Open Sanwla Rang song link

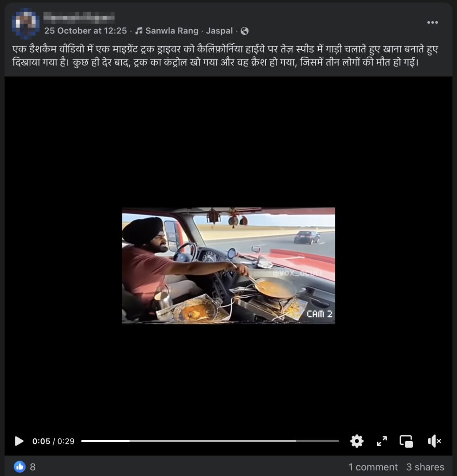pyautogui.click(x=172, y=31)
